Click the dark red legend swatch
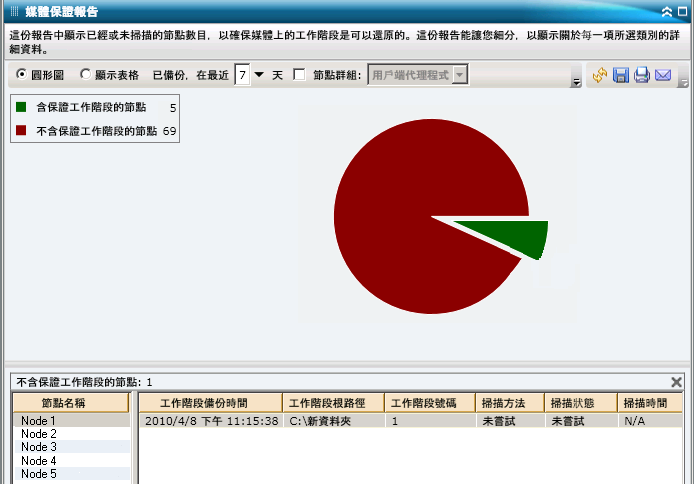 pyautogui.click(x=21, y=130)
